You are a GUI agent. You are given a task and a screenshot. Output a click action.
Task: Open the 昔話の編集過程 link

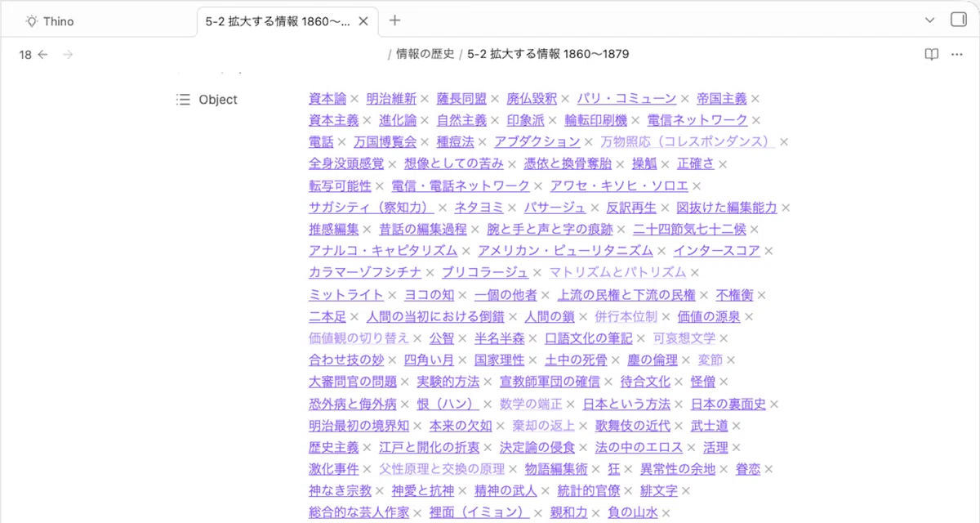423,230
